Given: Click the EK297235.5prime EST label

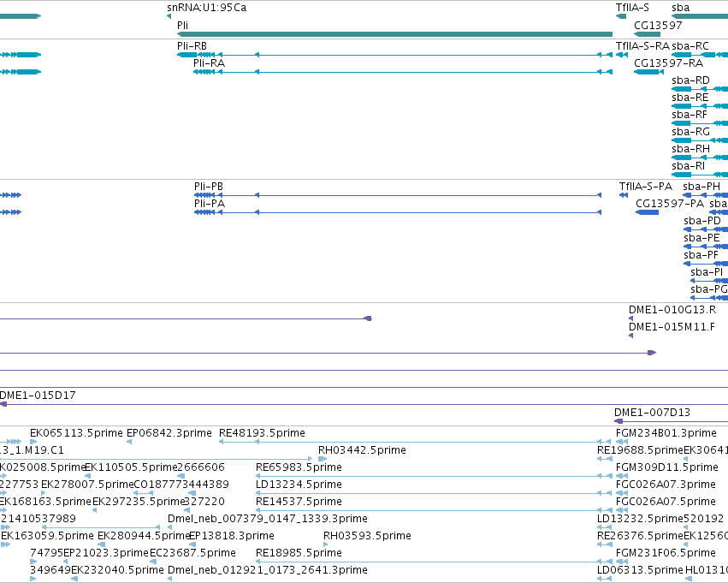Looking at the screenshot, I should tap(139, 502).
